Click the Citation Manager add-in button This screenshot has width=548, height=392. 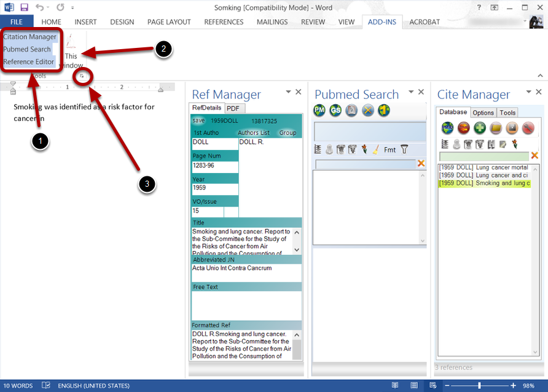29,37
